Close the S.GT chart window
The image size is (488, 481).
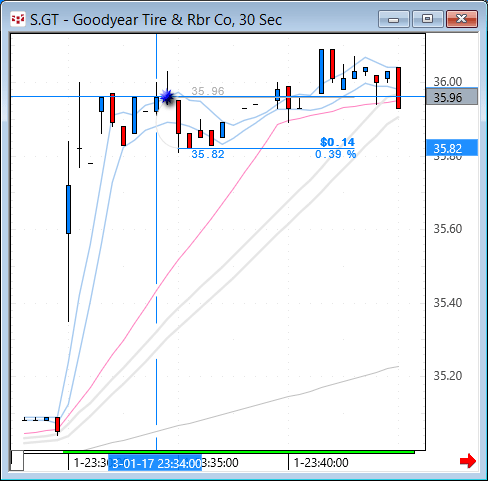[x=462, y=19]
